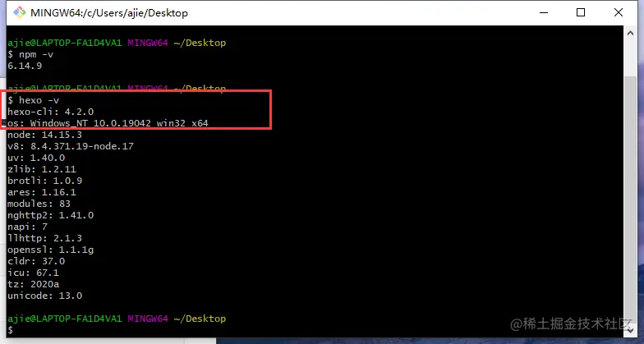This screenshot has width=644, height=344.
Task: Click the 'v8: 8.4.371.19-node.17' line
Action: pos(71,146)
